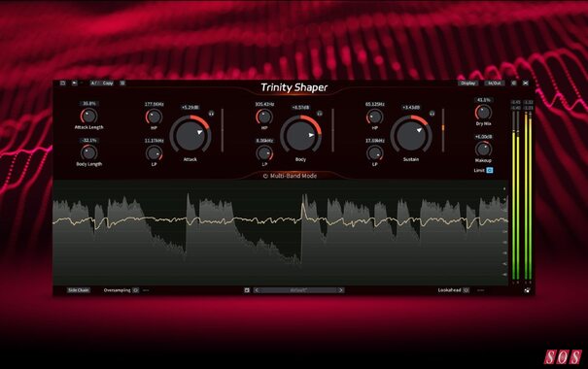Image resolution: width=588 pixels, height=369 pixels.
Task: Select the next preset with the right arrow
Action: click(341, 290)
